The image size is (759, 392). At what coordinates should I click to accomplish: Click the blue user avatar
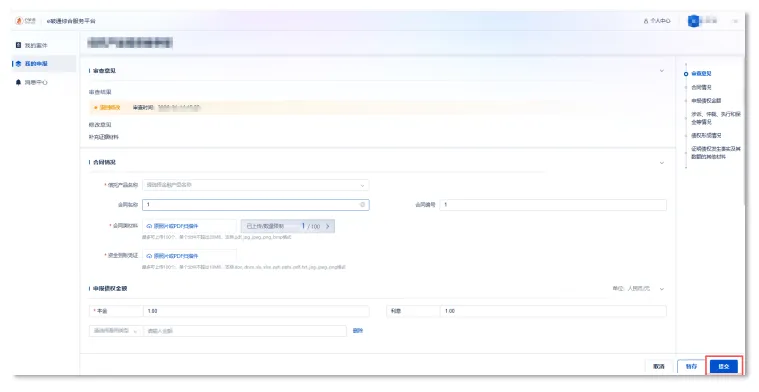click(694, 21)
